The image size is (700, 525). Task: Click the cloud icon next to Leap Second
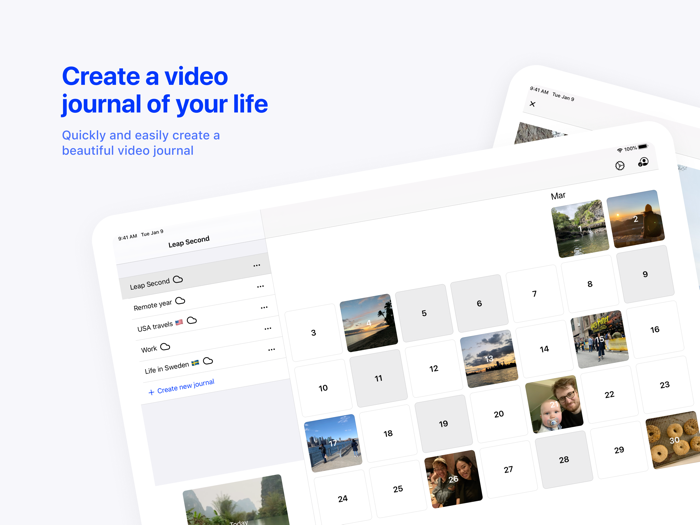tap(178, 279)
